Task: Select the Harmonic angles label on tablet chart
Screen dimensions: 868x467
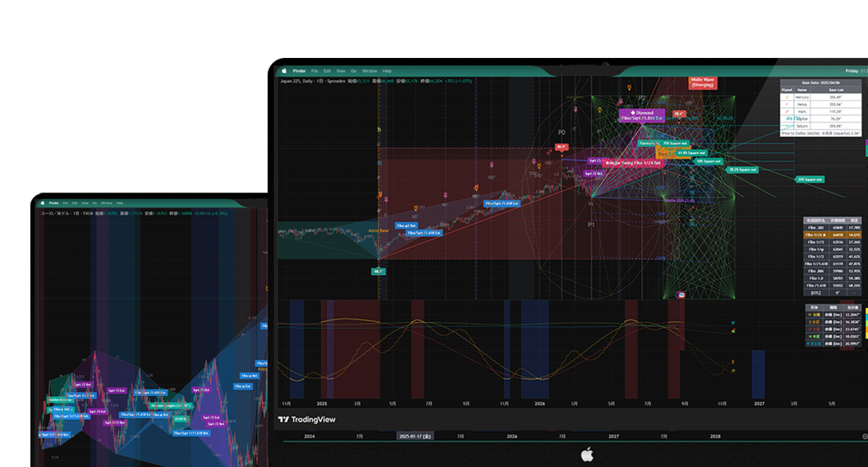Action: coord(171,405)
